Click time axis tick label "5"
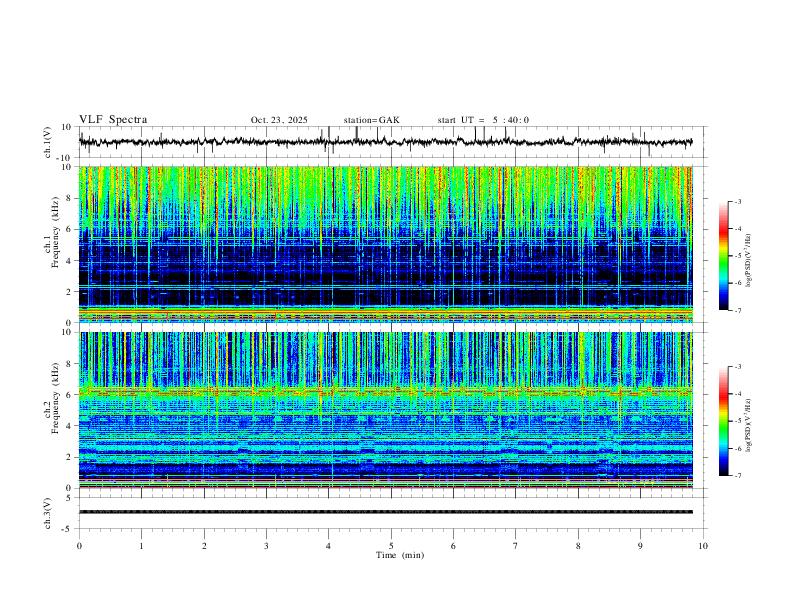The height and width of the screenshot is (612, 792). tap(391, 546)
